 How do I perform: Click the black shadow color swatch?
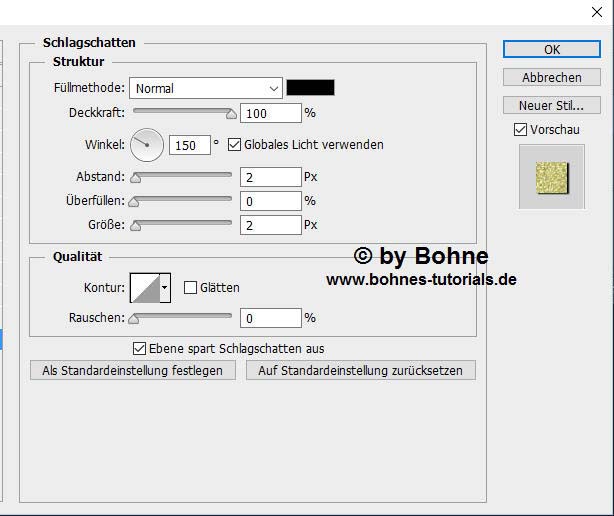coord(310,88)
